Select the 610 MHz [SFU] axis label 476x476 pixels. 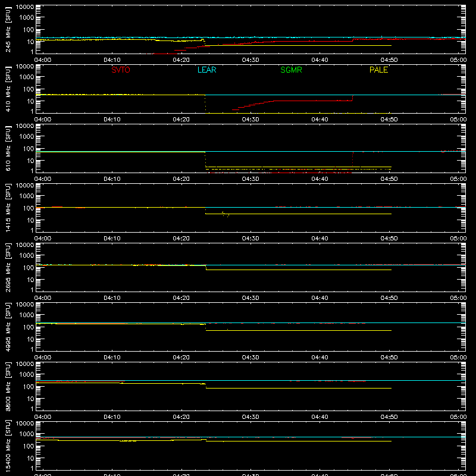tap(8, 148)
